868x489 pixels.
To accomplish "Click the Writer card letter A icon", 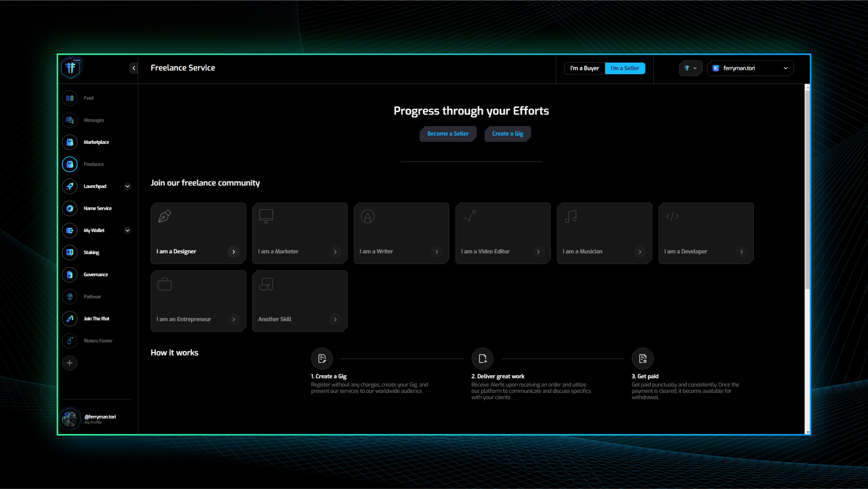I will pos(368,216).
